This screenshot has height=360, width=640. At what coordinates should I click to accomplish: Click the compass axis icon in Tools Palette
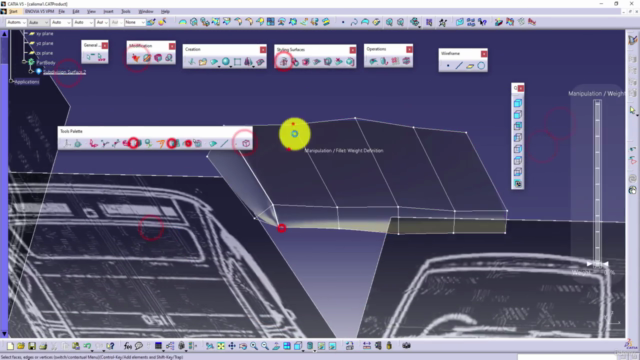[67, 143]
